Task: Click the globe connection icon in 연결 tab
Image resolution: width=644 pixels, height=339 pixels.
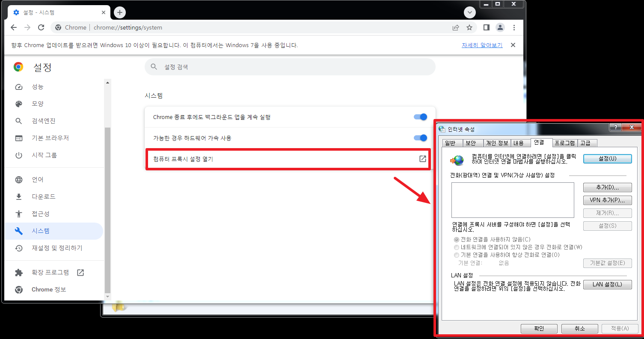Action: (x=457, y=160)
